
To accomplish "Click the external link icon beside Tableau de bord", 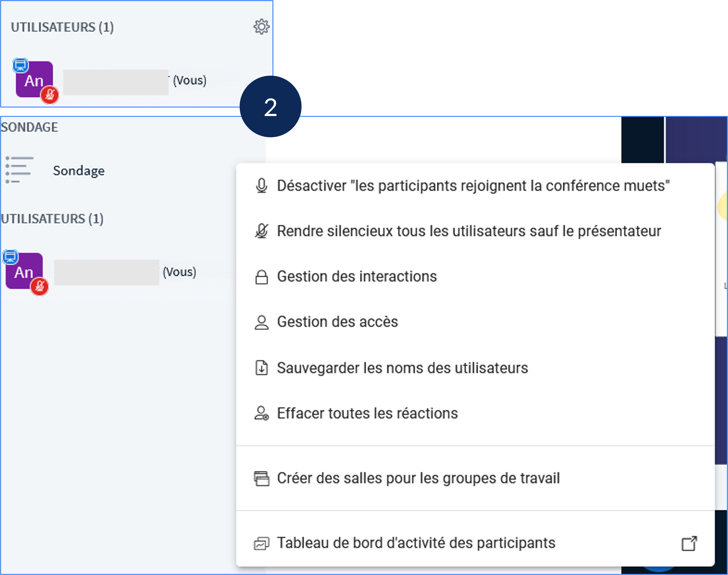I will tap(689, 543).
